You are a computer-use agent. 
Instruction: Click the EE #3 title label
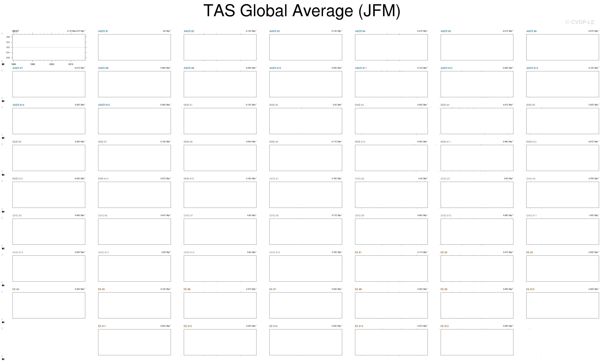point(529,252)
